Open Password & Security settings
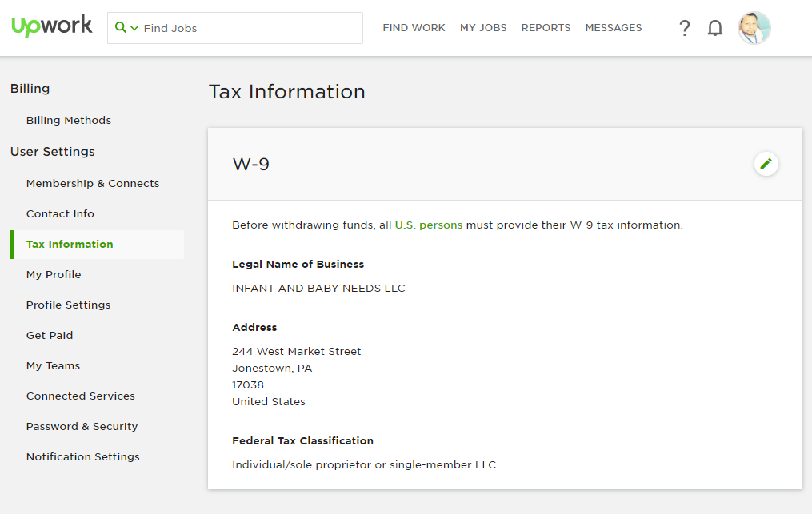The width and height of the screenshot is (812, 514). point(82,427)
